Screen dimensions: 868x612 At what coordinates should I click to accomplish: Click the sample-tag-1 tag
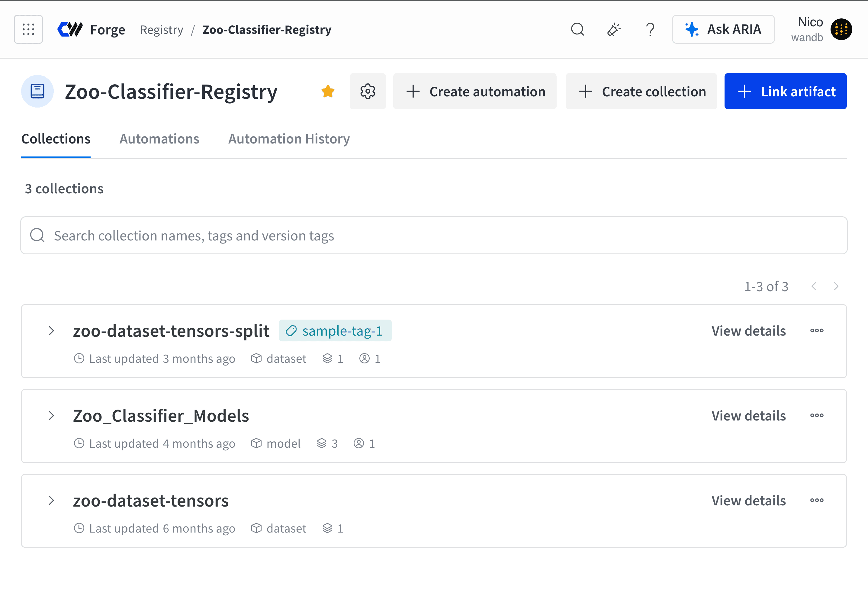point(335,331)
